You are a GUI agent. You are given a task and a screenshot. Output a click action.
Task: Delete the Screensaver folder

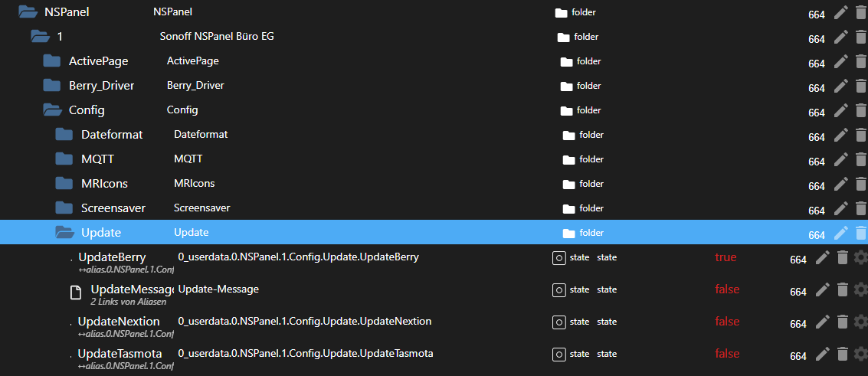[x=860, y=208]
